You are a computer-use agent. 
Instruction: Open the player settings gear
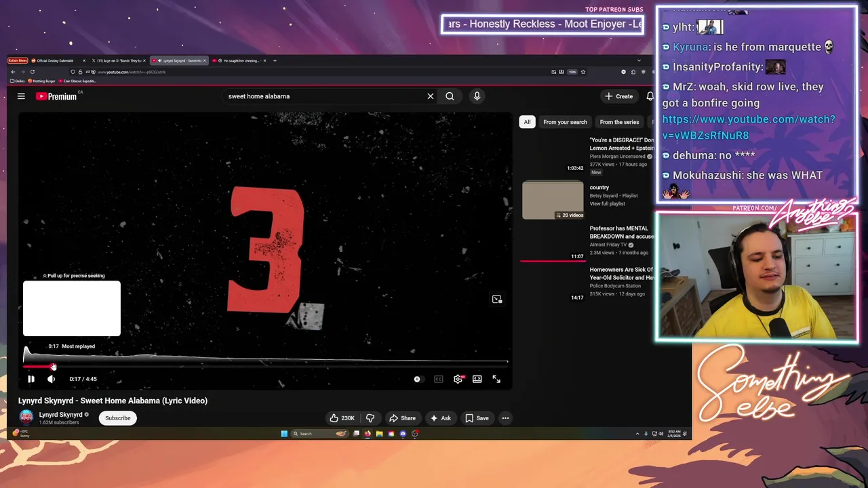coord(458,379)
